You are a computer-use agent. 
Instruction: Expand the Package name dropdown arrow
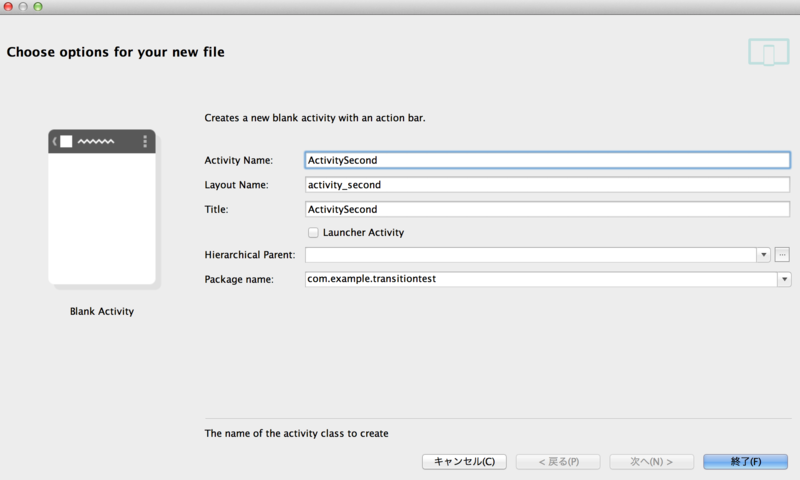tap(784, 279)
